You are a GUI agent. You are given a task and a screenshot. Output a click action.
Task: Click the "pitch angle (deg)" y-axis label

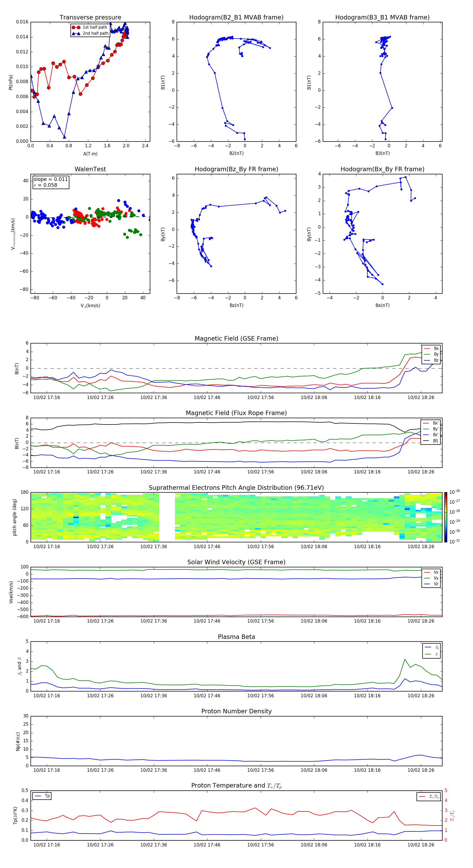click(x=14, y=517)
